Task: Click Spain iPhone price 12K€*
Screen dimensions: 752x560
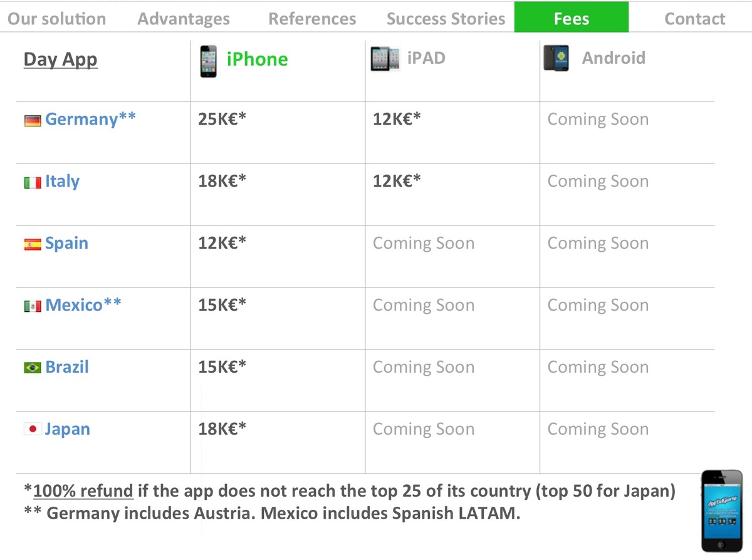Action: [x=222, y=243]
